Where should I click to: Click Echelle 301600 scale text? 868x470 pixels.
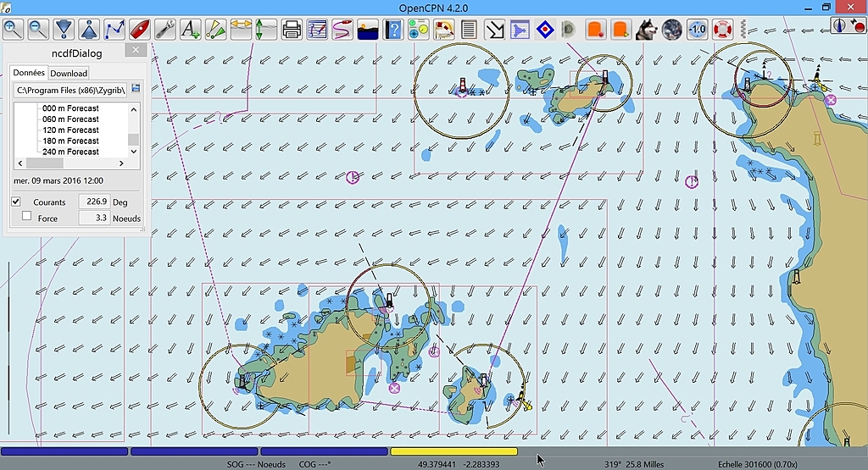pyautogui.click(x=757, y=464)
